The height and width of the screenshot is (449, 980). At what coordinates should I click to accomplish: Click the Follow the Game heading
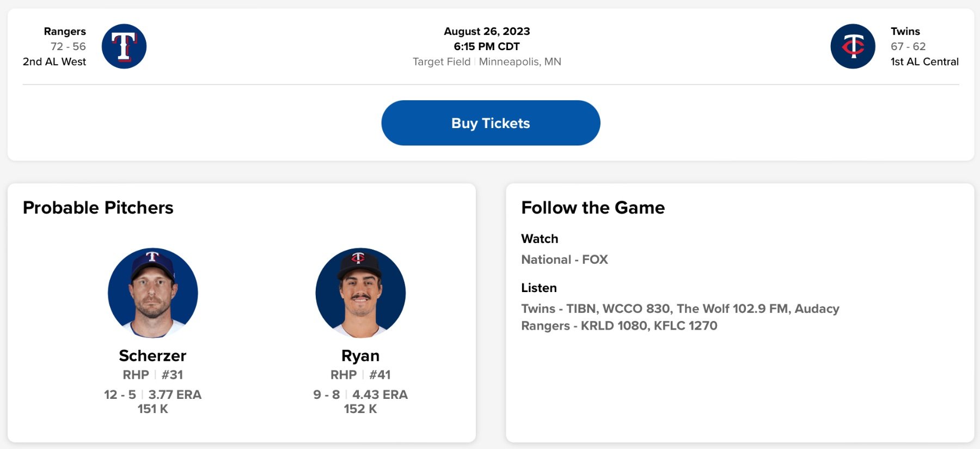(593, 208)
